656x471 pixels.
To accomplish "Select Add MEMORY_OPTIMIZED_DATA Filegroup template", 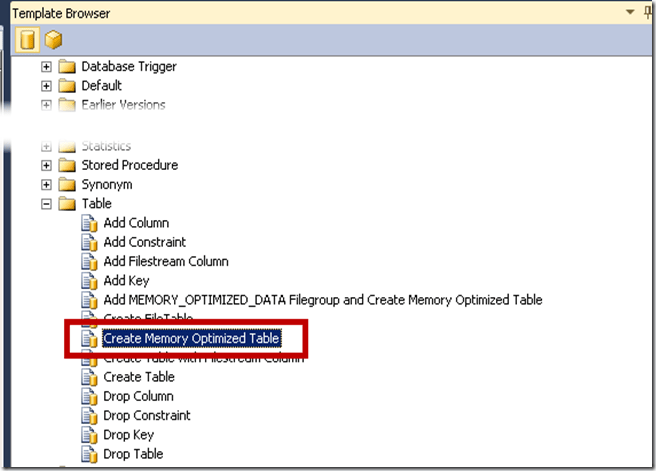I will pos(322,300).
